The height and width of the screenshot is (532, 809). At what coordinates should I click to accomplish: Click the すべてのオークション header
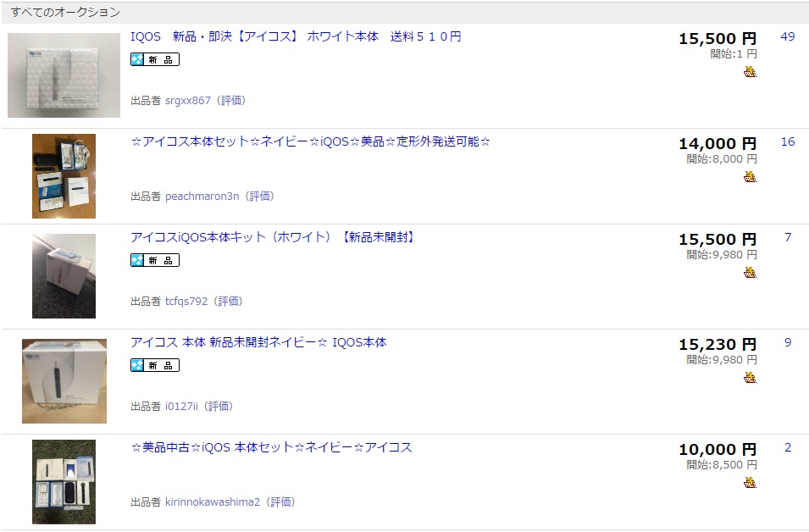[x=65, y=13]
